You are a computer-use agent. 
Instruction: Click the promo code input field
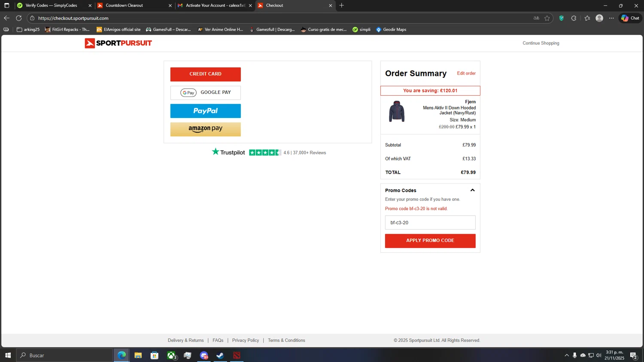(430, 223)
